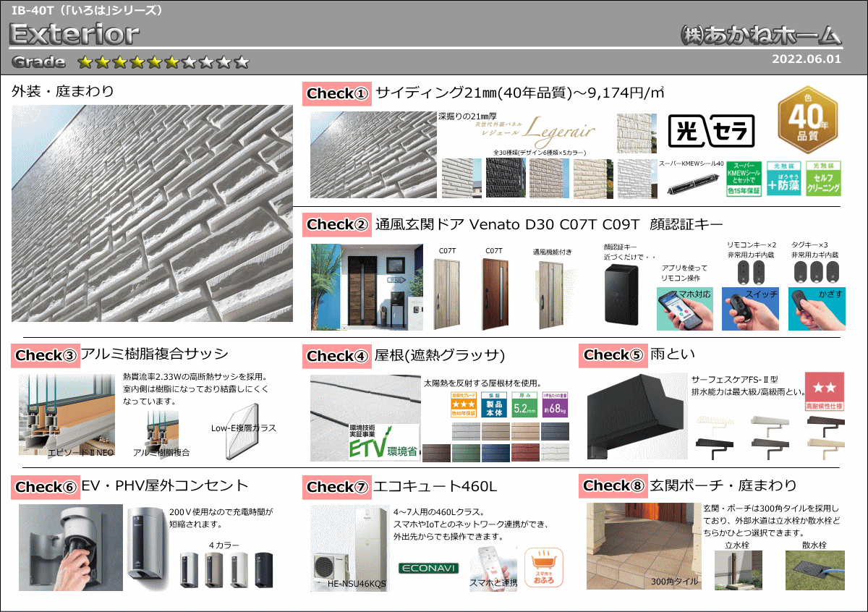The width and height of the screenshot is (868, 612).
Task: Click the green roof color swatch
Action: 466,453
